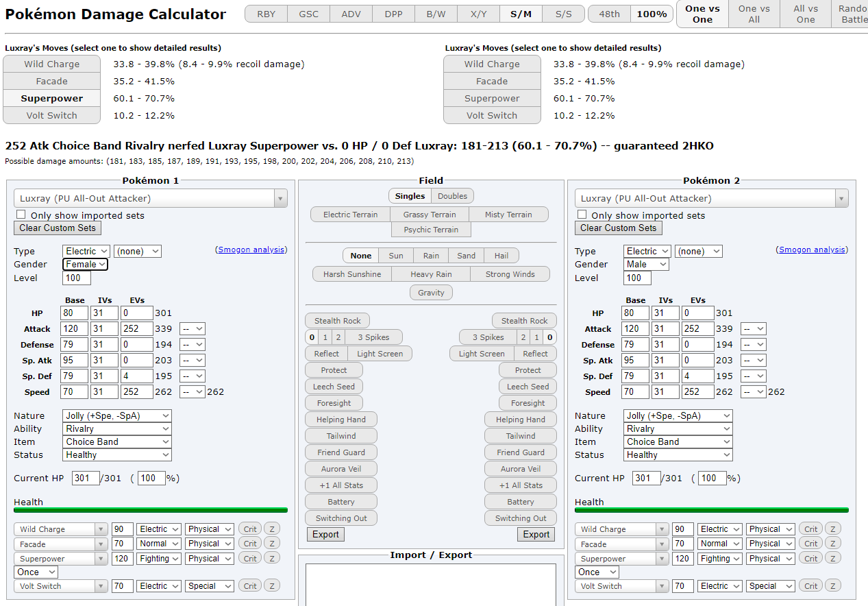Viewport: 868px width, 606px height.
Task: Open Pokémon 1's Ability dropdown
Action: (x=117, y=429)
